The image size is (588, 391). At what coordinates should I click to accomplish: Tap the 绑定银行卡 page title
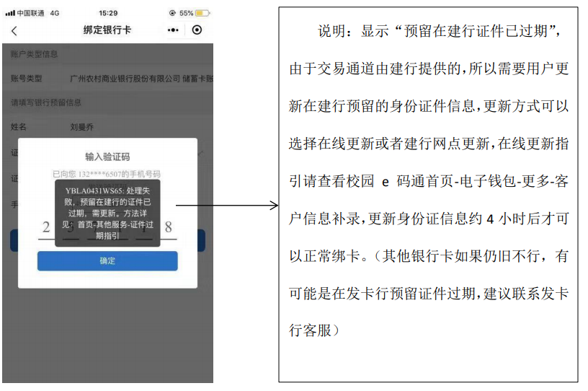(x=107, y=30)
